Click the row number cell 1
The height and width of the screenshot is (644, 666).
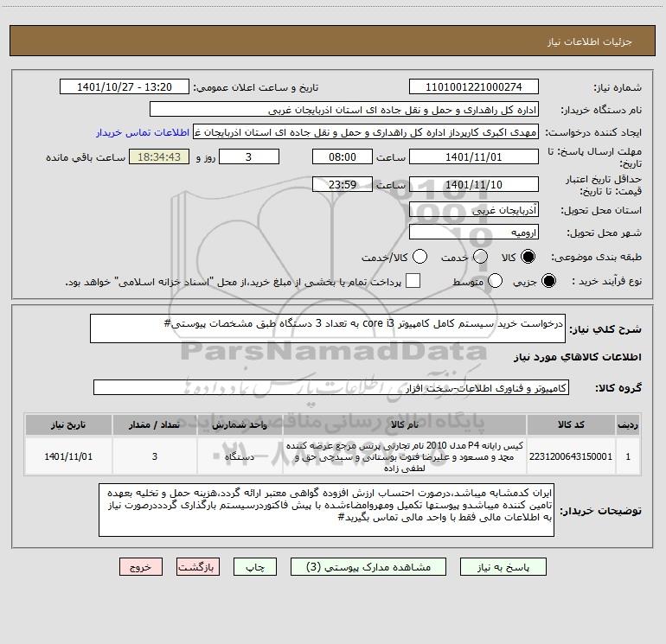coord(628,456)
